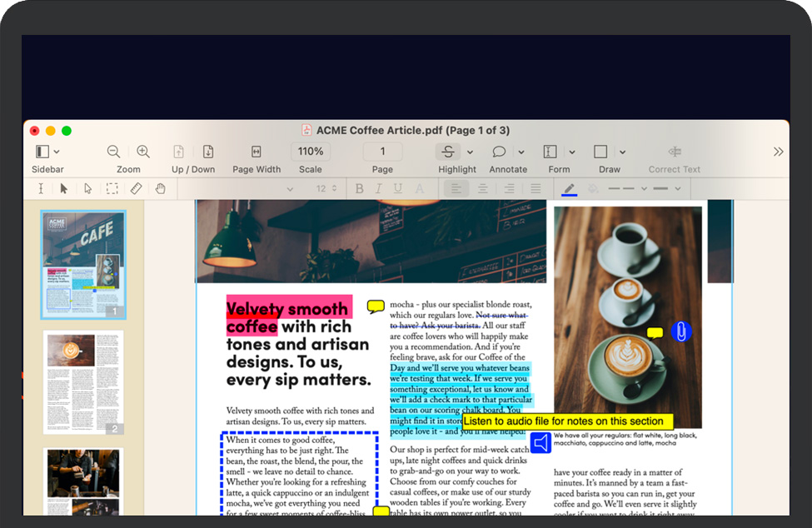Toggle italic text formatting
The width and height of the screenshot is (812, 528).
[x=378, y=189]
